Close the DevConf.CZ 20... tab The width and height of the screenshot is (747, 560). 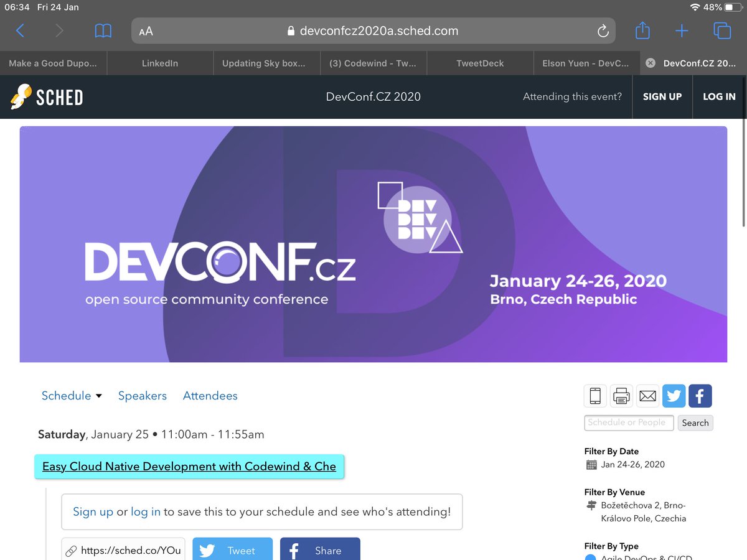pyautogui.click(x=650, y=63)
